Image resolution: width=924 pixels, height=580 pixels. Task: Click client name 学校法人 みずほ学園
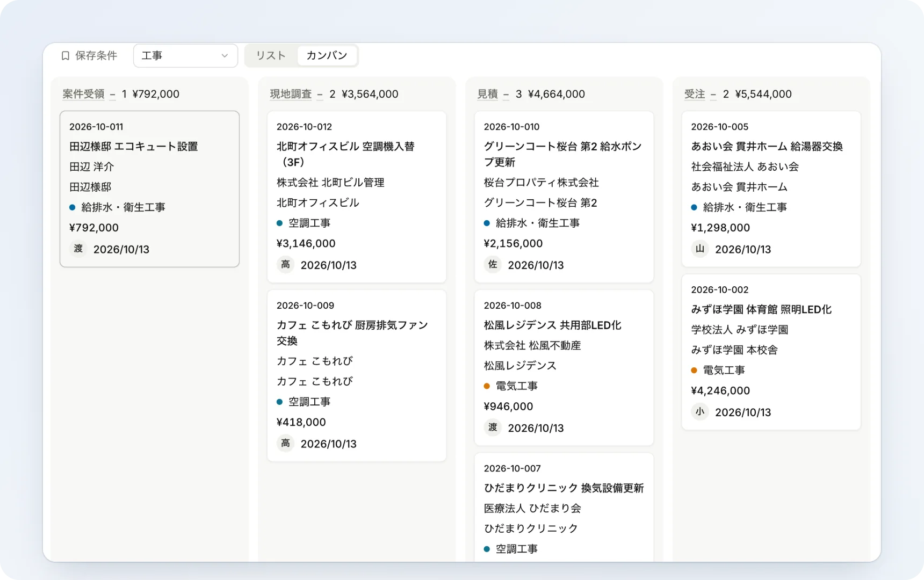(740, 330)
